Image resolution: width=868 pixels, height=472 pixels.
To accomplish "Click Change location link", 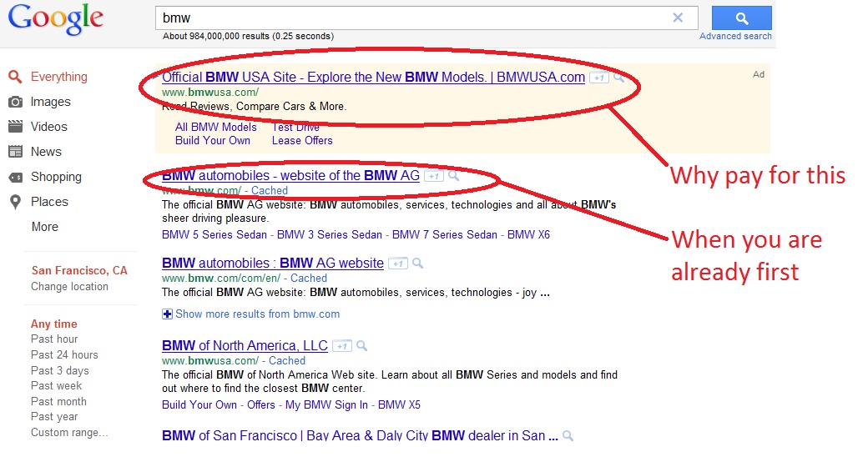I will coord(69,287).
